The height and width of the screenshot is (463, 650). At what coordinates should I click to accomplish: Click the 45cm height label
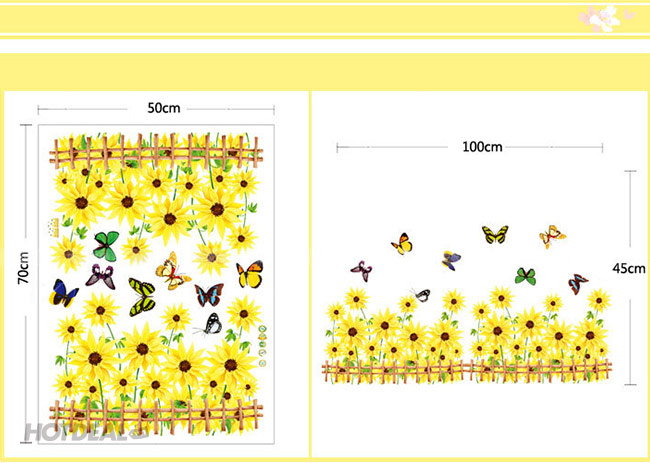[628, 269]
